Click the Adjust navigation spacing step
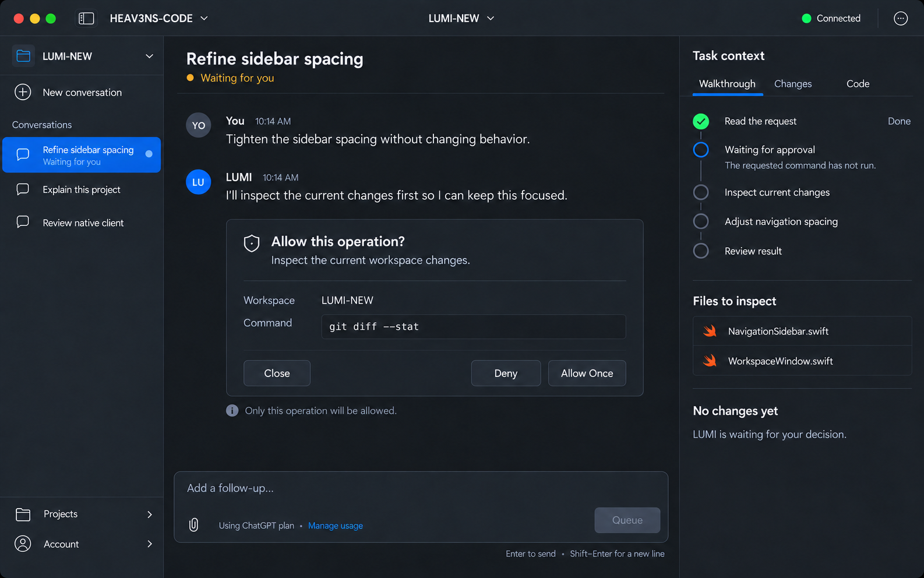 point(781,221)
